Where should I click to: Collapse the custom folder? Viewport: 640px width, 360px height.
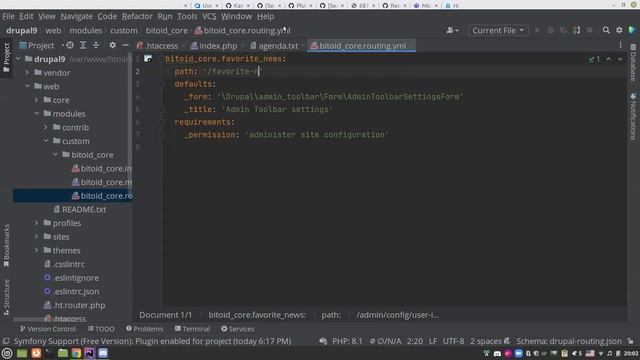tap(46, 141)
